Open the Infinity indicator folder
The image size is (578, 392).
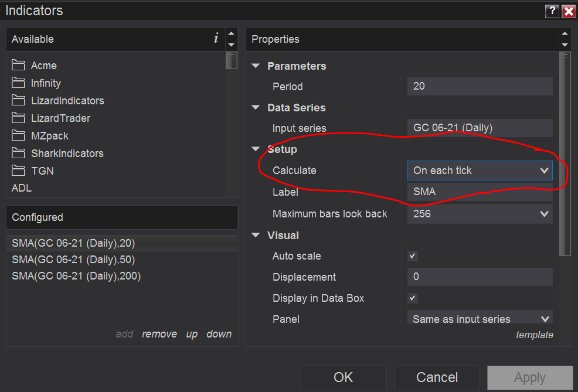coord(36,83)
